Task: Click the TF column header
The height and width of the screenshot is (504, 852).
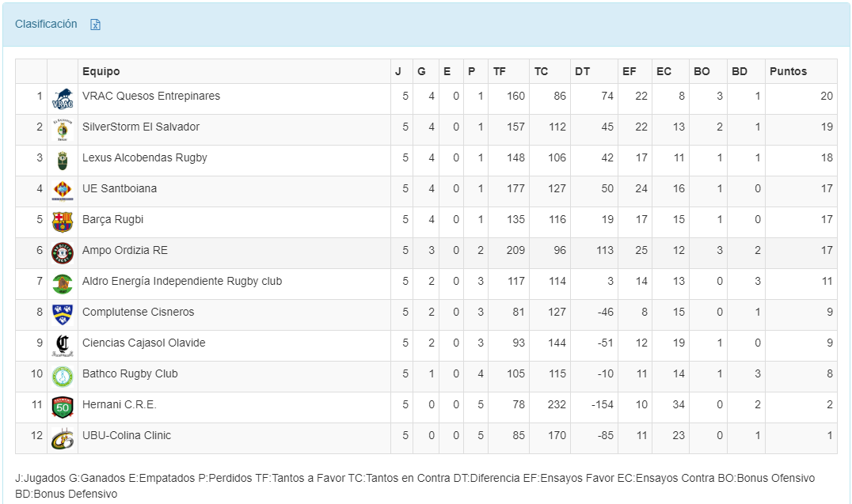Action: [x=499, y=71]
